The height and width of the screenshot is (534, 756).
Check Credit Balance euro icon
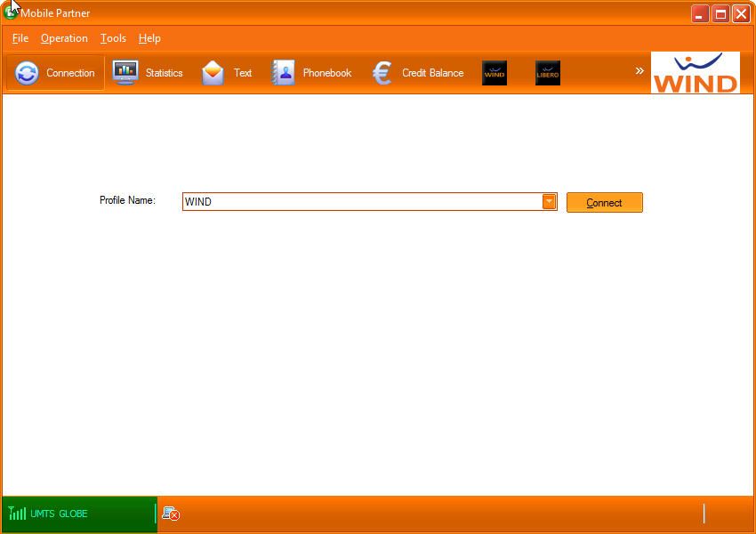[382, 73]
